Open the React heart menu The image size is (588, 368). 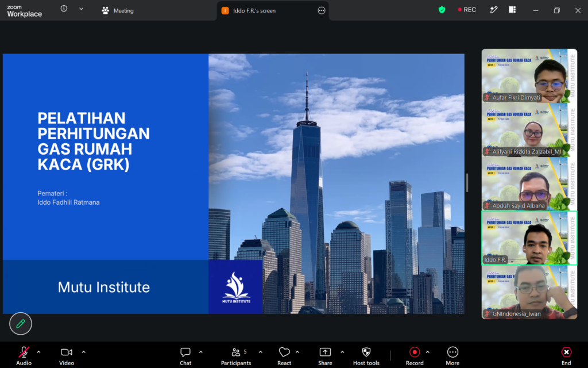tap(284, 355)
